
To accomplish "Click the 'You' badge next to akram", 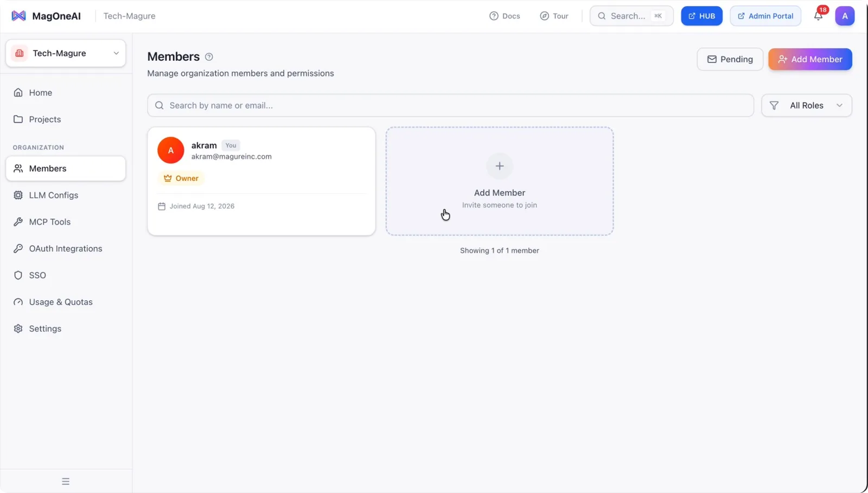I will tap(231, 146).
